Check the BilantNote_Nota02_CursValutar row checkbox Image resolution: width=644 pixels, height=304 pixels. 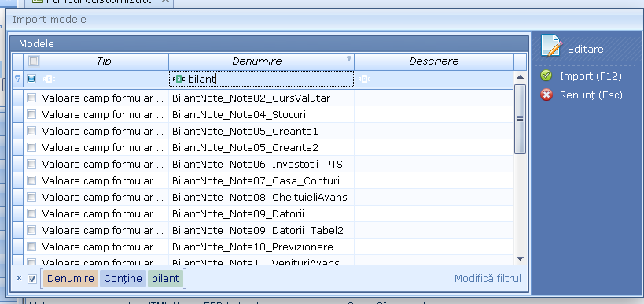(x=31, y=98)
